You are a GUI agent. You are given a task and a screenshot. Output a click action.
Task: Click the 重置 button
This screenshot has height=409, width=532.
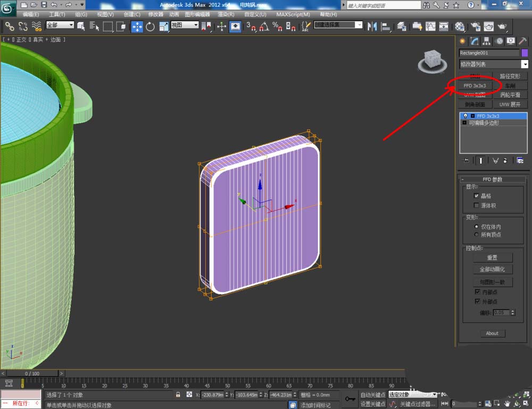click(493, 258)
